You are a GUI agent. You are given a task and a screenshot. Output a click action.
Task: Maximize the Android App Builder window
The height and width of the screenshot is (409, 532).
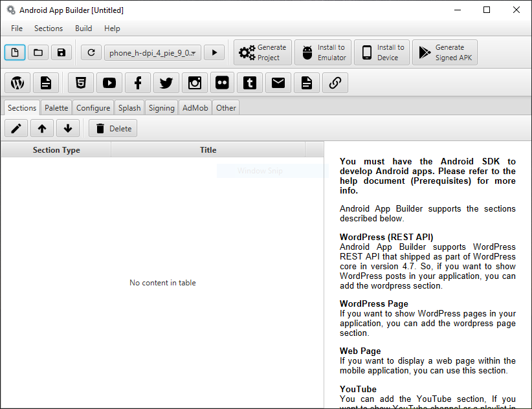point(487,10)
